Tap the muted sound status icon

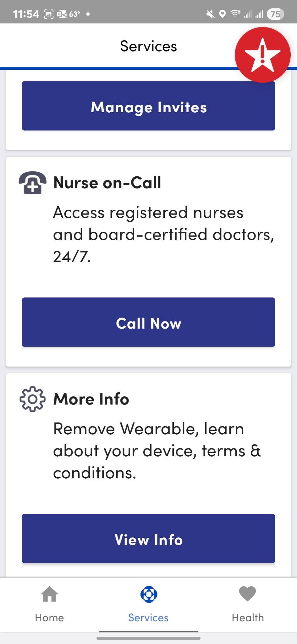coord(210,14)
